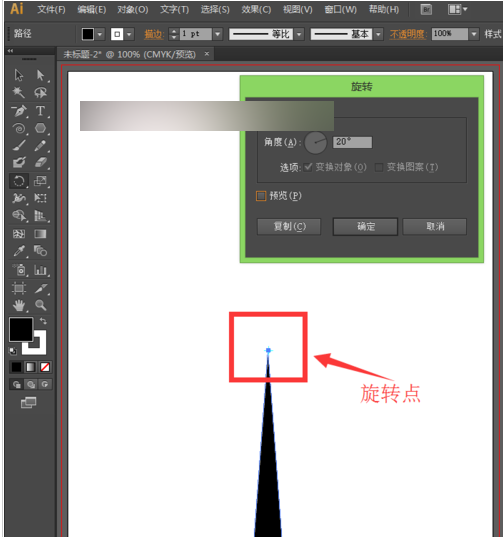
Task: Toggle the 变换对象(O) checkbox
Action: [308, 167]
